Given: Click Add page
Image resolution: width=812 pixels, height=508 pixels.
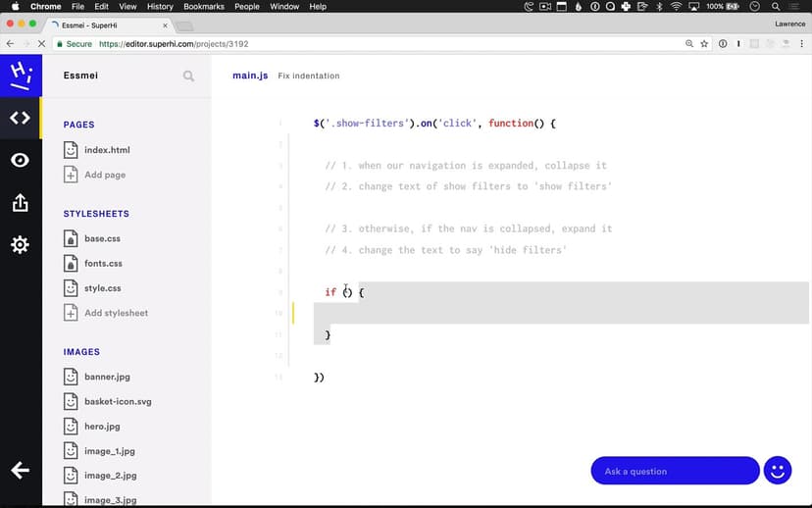Looking at the screenshot, I should point(104,175).
